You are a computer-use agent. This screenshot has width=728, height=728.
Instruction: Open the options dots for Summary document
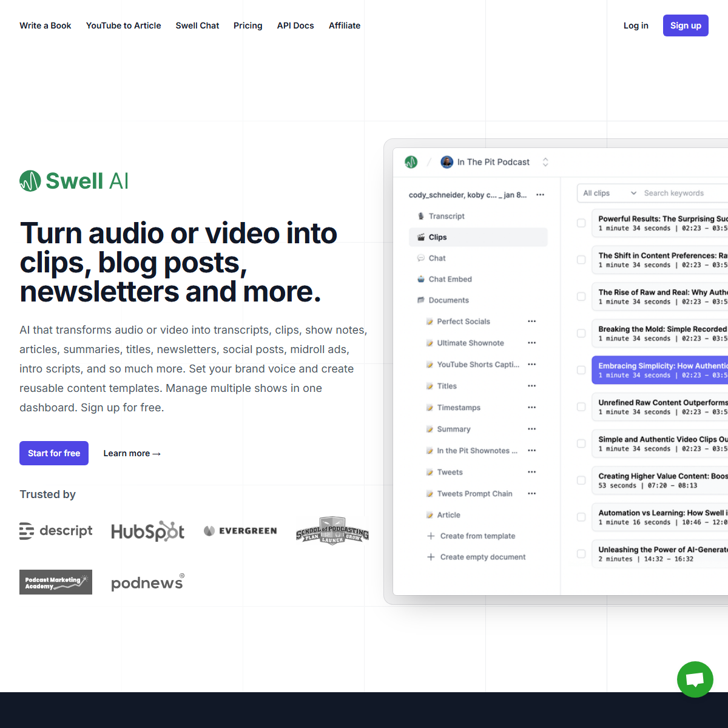532,429
